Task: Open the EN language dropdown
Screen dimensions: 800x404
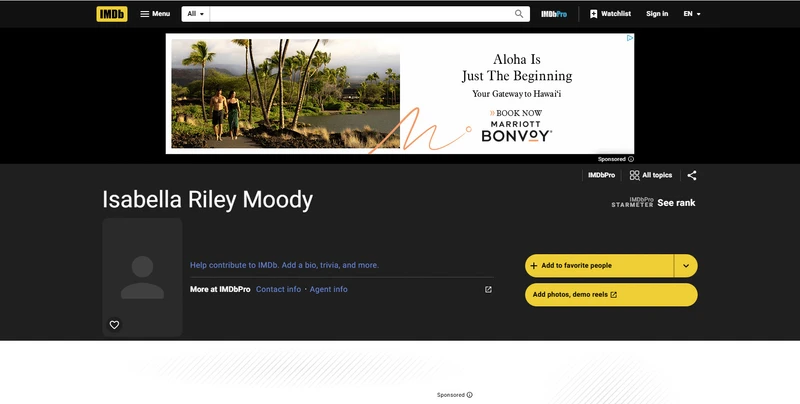Action: [x=692, y=14]
